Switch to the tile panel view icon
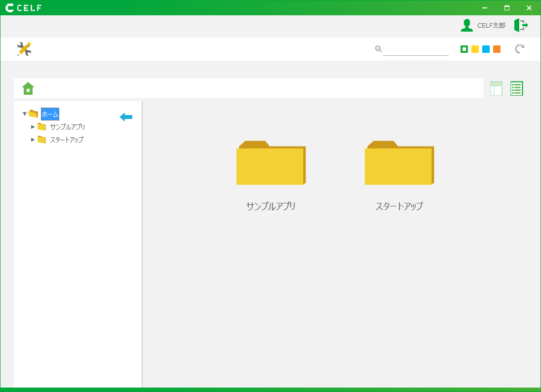The width and height of the screenshot is (541, 392). 496,88
